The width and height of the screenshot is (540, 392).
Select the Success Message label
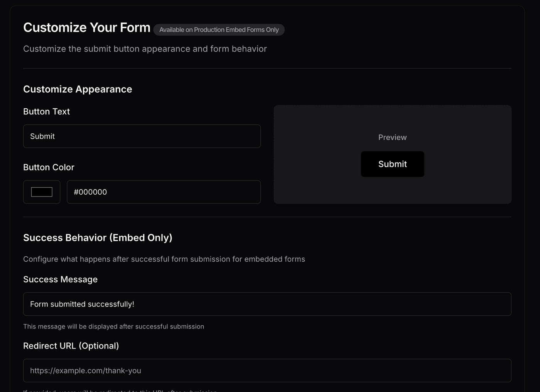coord(60,279)
